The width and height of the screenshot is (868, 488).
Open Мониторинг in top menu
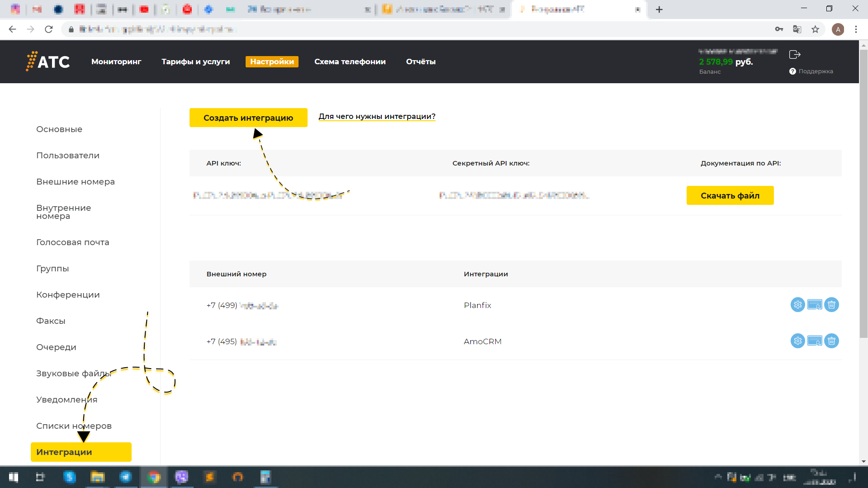116,62
